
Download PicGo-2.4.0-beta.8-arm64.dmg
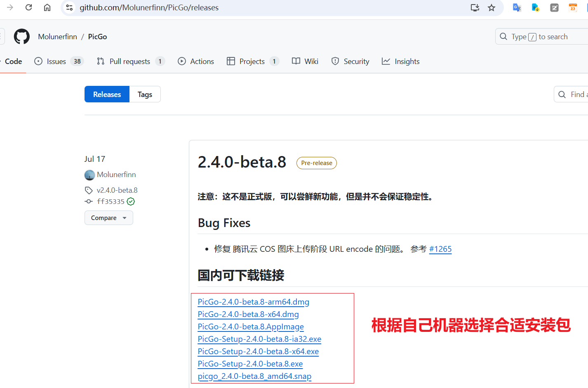pos(254,302)
